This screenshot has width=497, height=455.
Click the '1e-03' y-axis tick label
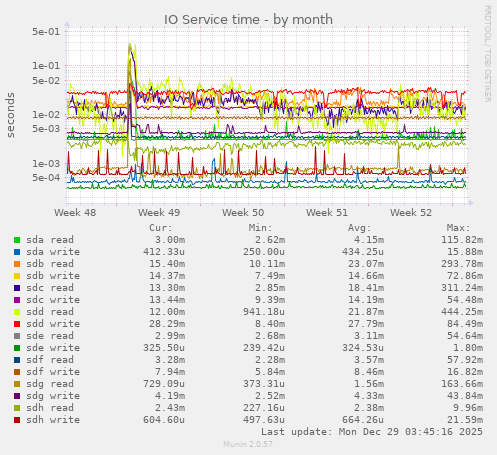46,163
